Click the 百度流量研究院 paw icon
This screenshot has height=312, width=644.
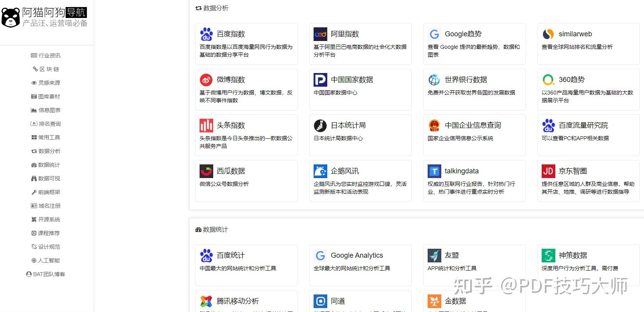click(x=548, y=126)
